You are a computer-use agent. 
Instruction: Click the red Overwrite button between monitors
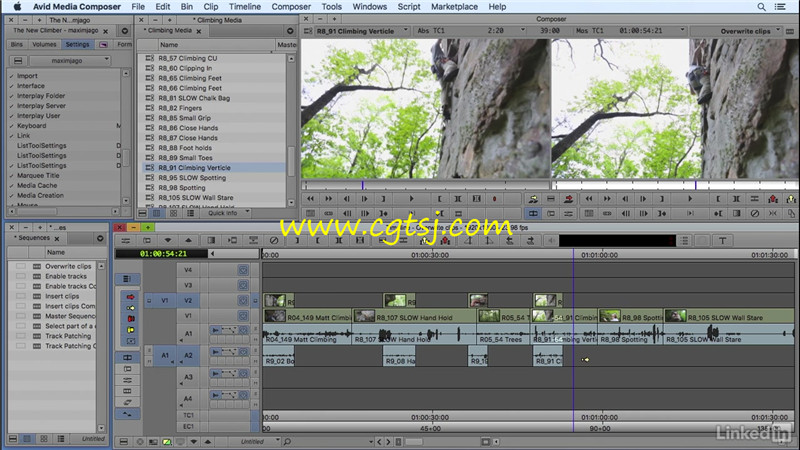[x=568, y=199]
